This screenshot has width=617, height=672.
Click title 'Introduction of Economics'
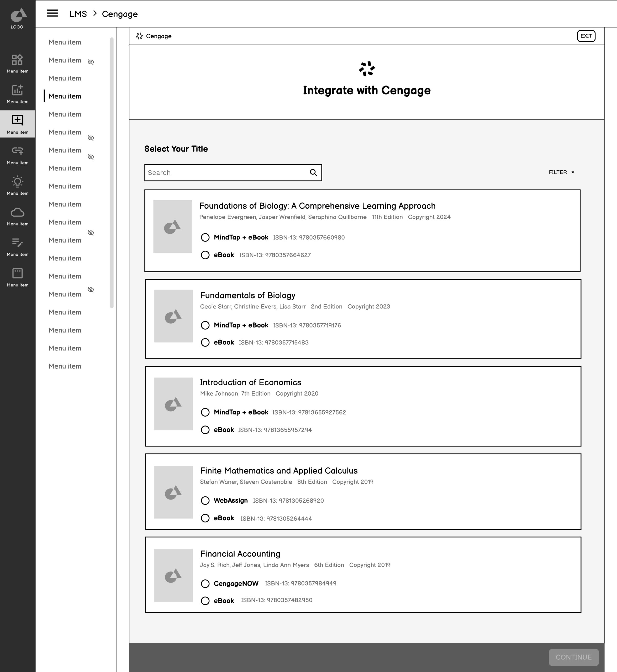click(250, 382)
